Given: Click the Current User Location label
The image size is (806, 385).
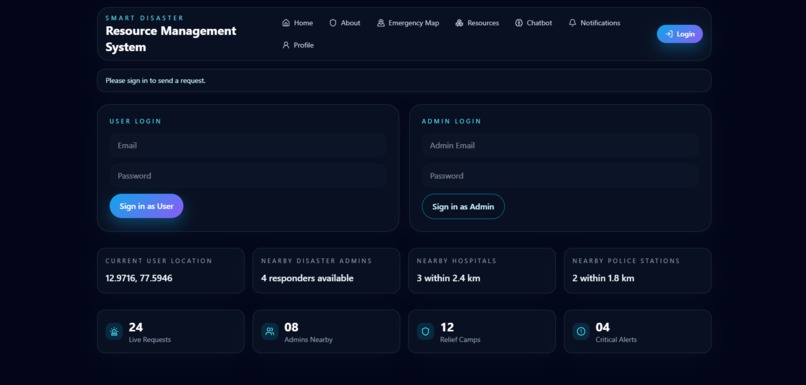Looking at the screenshot, I should click(159, 261).
